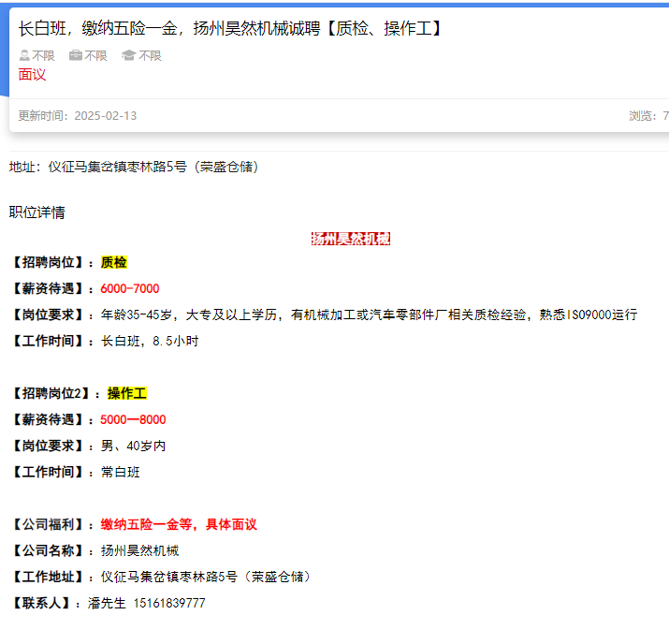
Task: Click the salary 5000—8000
Action: (x=133, y=419)
